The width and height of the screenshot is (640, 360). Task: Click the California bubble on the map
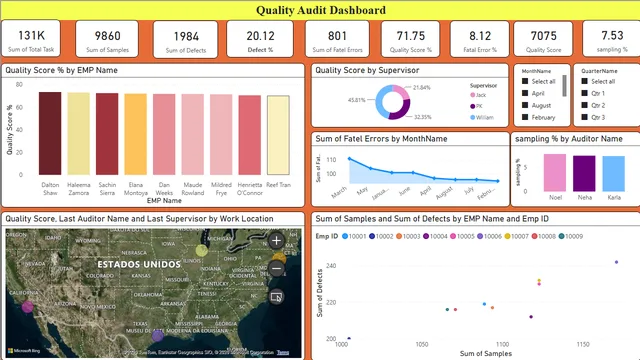27,307
